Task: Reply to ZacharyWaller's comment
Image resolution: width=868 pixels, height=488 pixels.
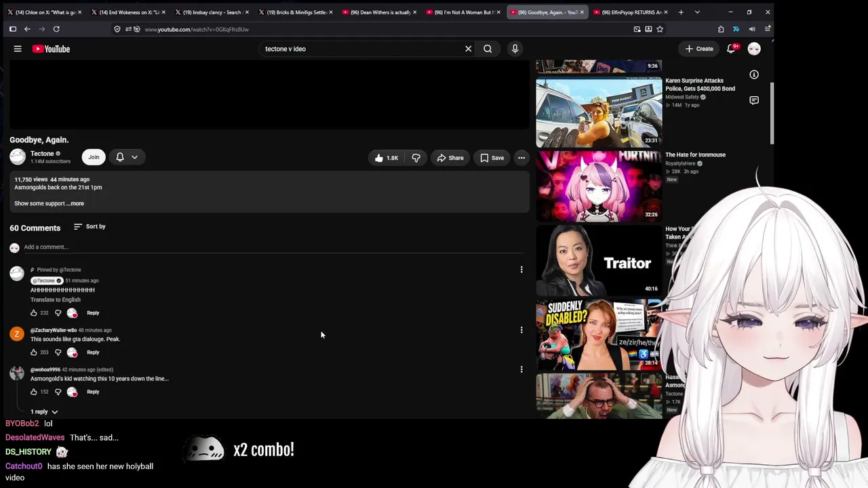Action: pyautogui.click(x=93, y=352)
